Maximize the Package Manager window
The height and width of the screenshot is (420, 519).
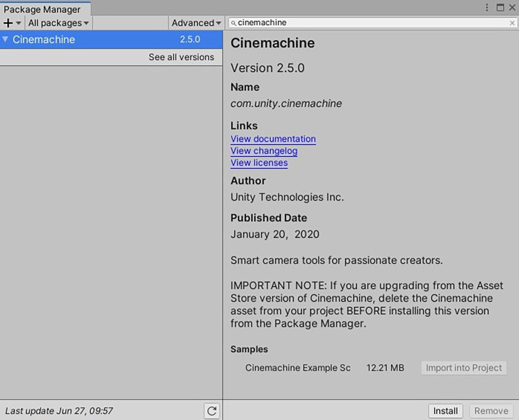coord(500,7)
